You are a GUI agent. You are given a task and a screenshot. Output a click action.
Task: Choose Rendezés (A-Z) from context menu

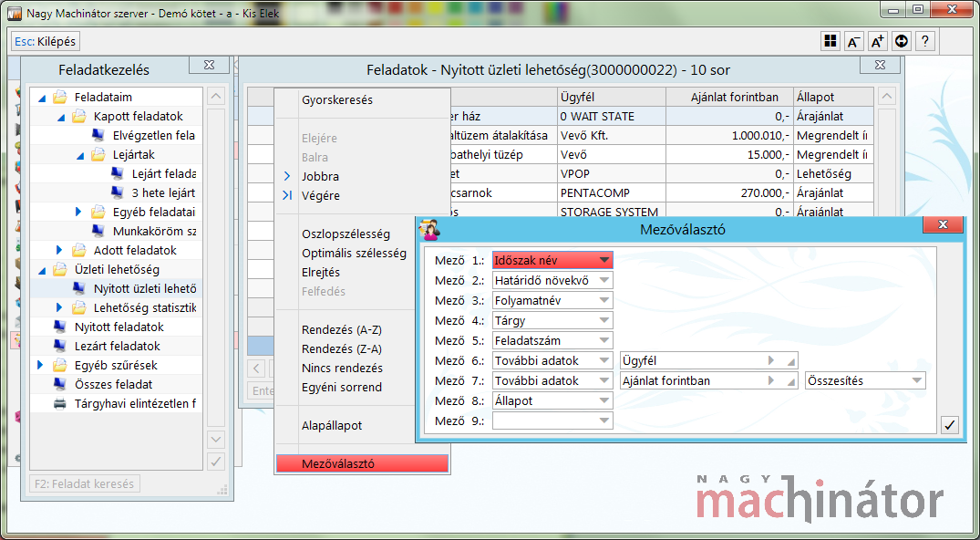pos(341,329)
